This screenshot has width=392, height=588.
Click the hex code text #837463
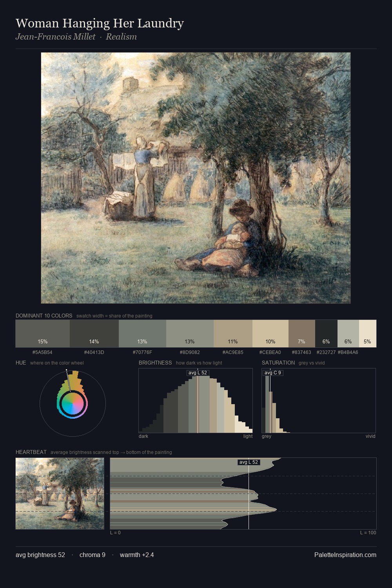[301, 352]
